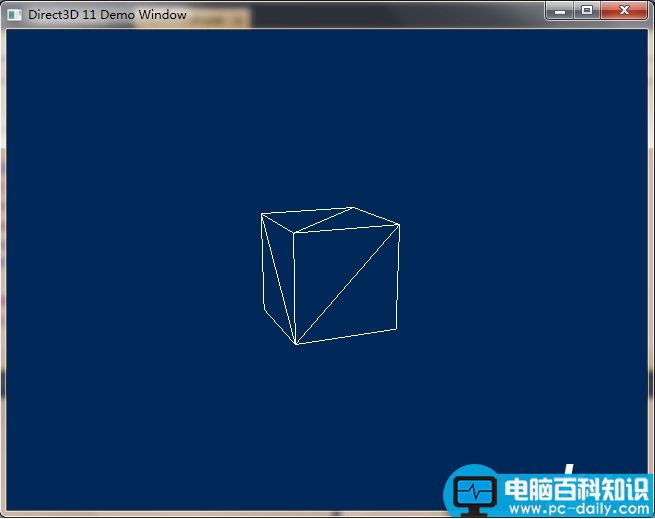Click the bottom vertex of the wireframe cube
The image size is (655, 519).
[296, 345]
